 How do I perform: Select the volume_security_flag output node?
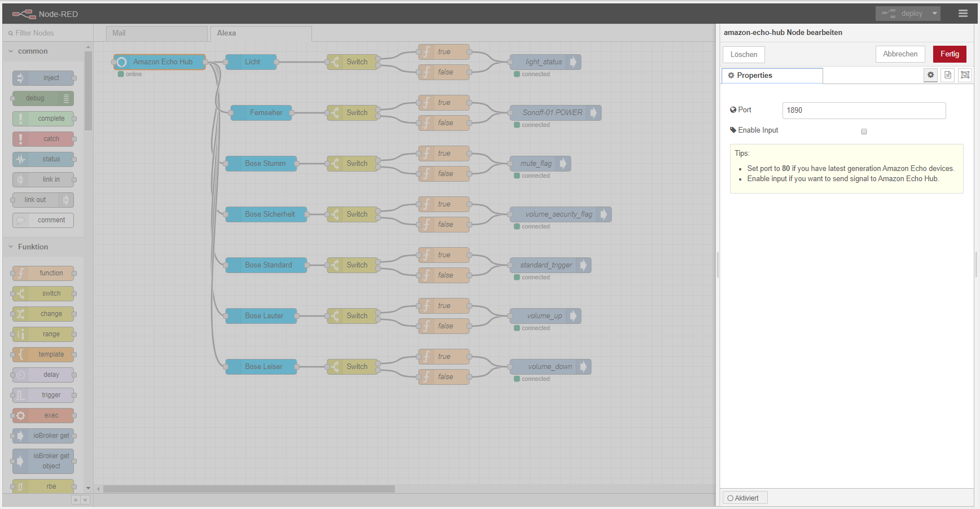click(561, 214)
